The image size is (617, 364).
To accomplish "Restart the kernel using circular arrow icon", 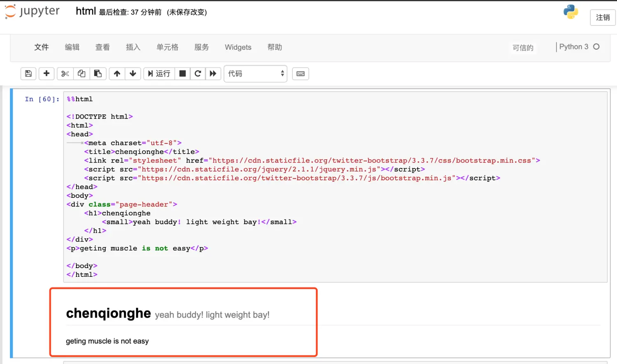I will [x=198, y=73].
